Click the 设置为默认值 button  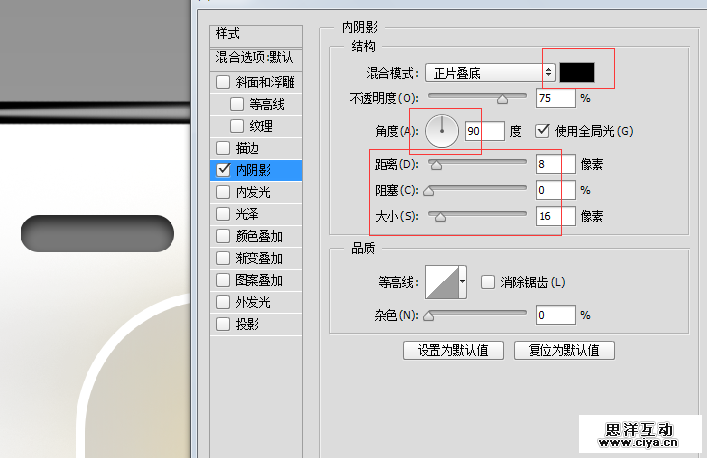click(x=453, y=350)
